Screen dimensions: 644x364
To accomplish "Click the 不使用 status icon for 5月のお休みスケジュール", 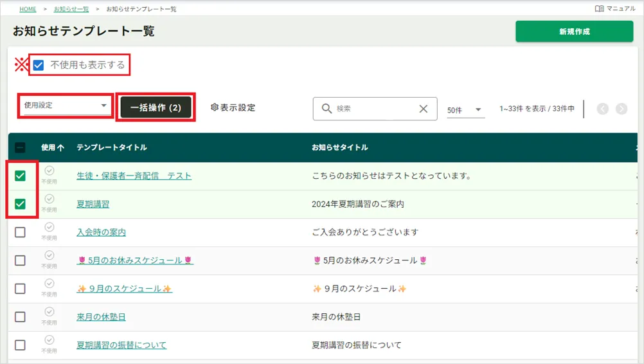I will [x=49, y=255].
